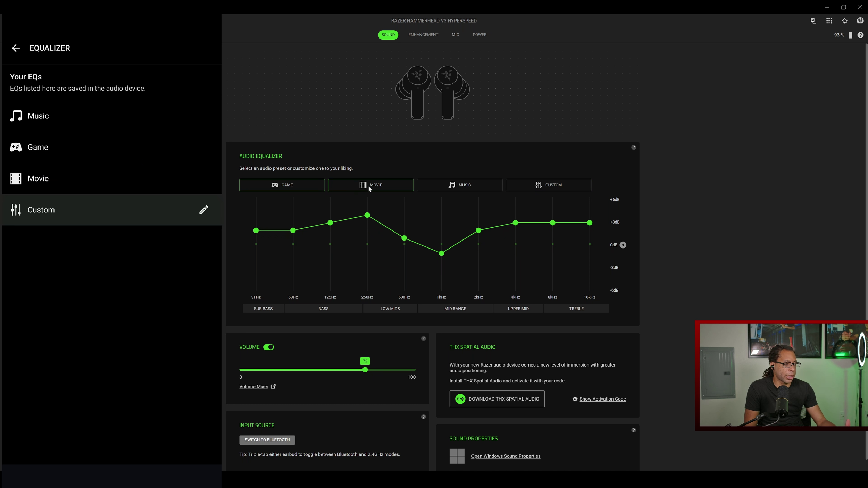868x488 pixels.
Task: Select the Movie equalizer preset button
Action: 371,185
